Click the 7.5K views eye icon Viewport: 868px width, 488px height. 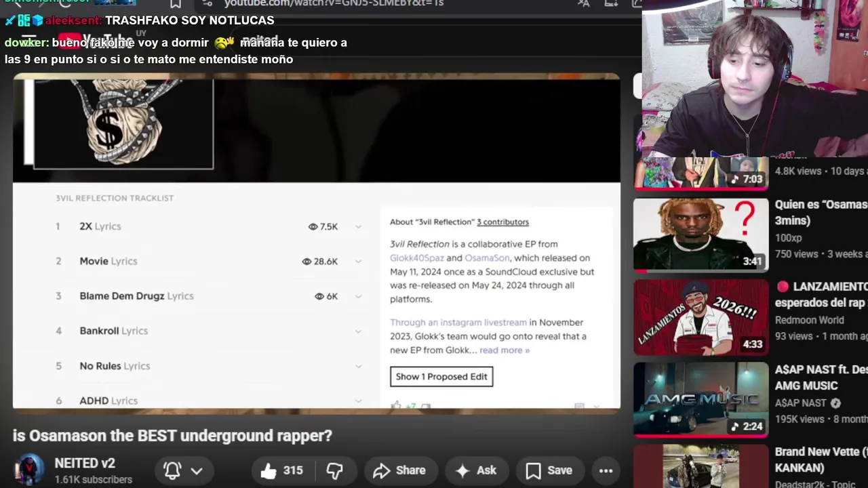pyautogui.click(x=313, y=226)
